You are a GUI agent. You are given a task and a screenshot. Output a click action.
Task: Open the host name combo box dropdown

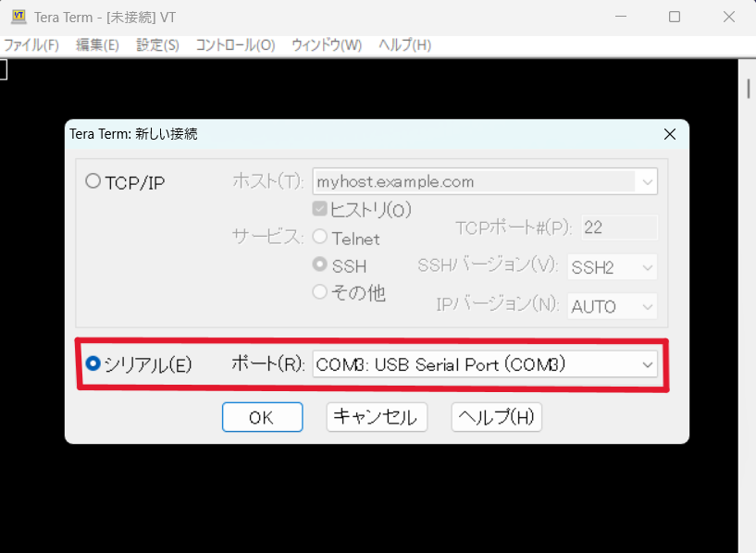pyautogui.click(x=647, y=181)
